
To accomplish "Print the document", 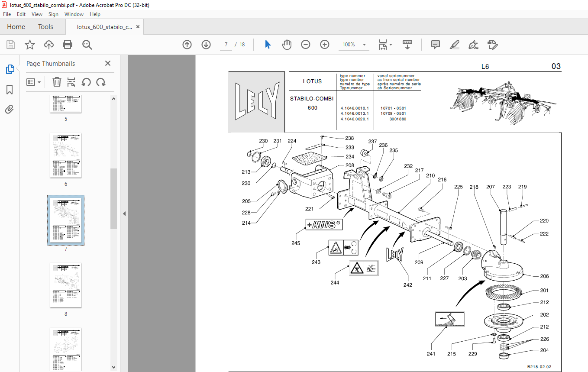I will coord(68,45).
